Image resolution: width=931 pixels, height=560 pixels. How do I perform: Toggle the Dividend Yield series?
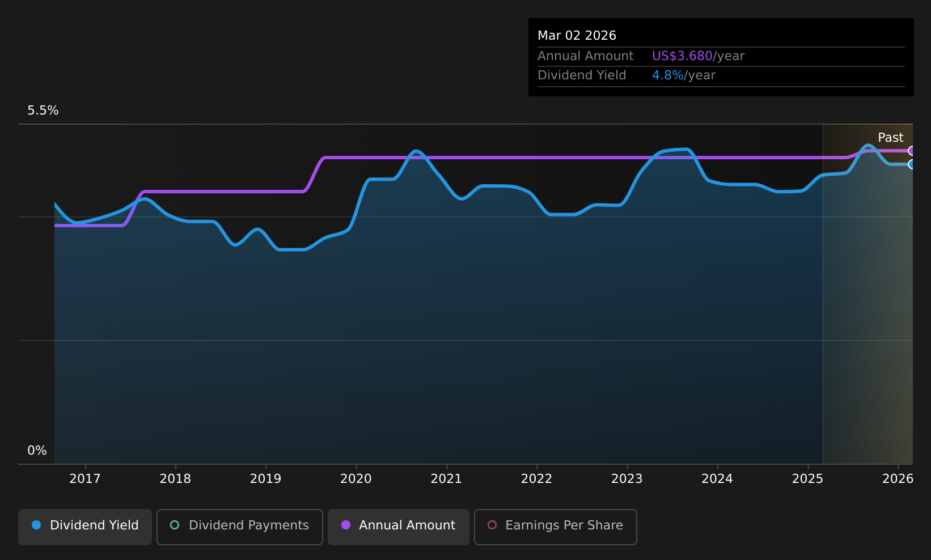point(85,527)
